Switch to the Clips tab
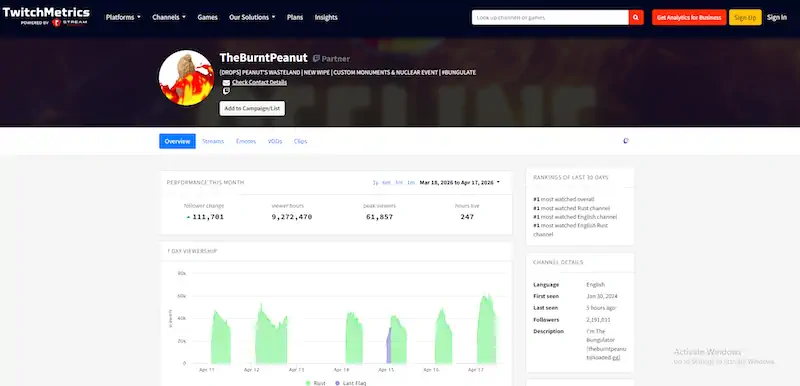The width and height of the screenshot is (800, 386). coord(301,141)
